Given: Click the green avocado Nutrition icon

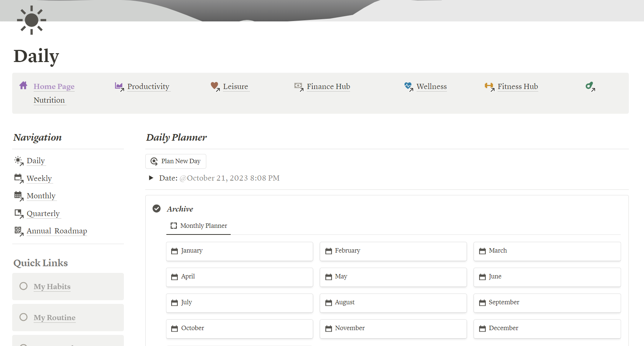Looking at the screenshot, I should (590, 87).
